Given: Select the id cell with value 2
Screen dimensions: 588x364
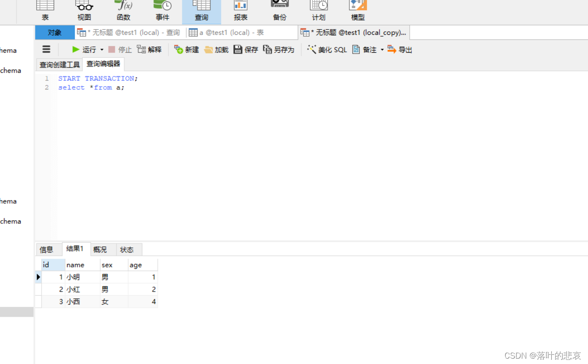Looking at the screenshot, I should pos(53,289).
